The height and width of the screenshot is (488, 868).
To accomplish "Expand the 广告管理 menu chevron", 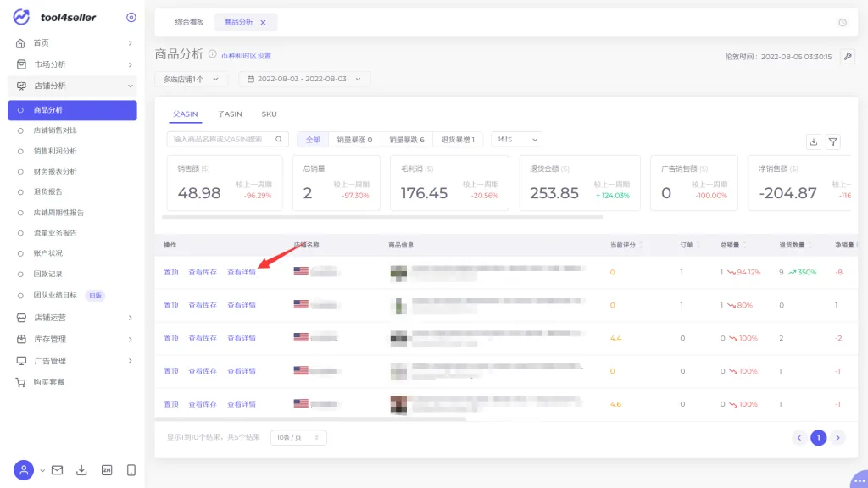I will pyautogui.click(x=130, y=361).
